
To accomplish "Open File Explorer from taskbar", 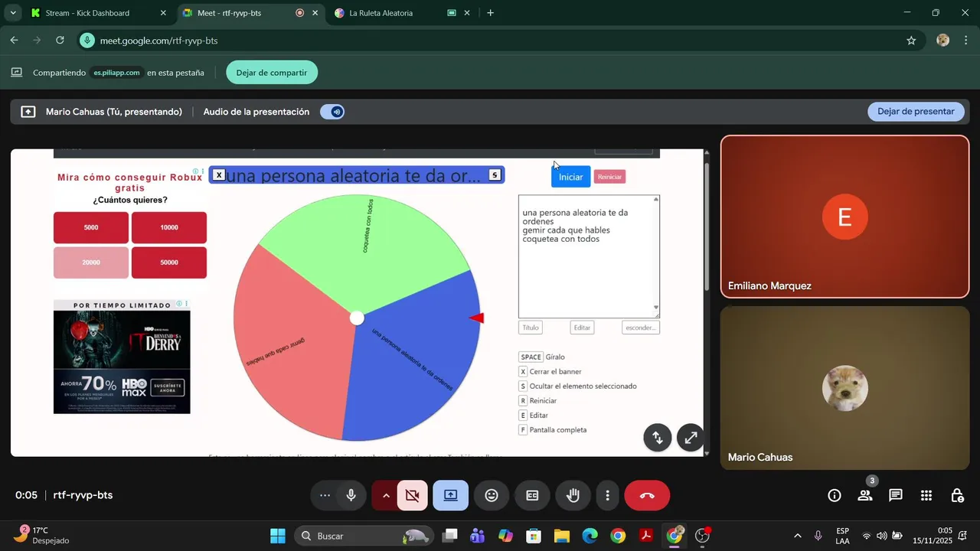I will pos(562,536).
